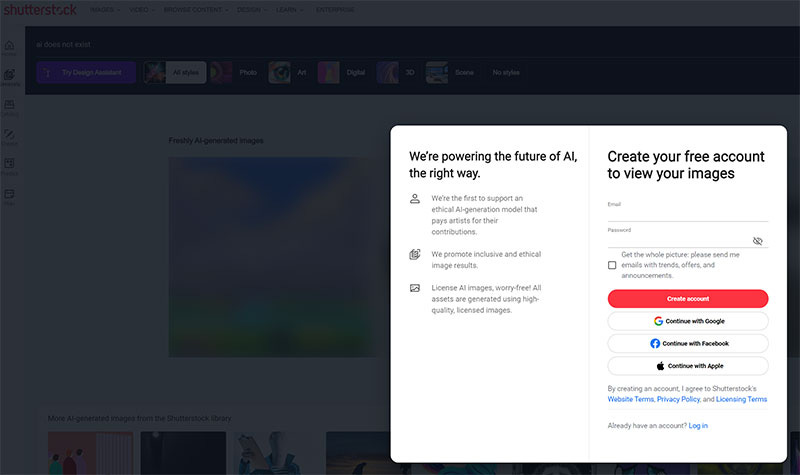The height and width of the screenshot is (475, 800).
Task: Enable marketing emails checkbox
Action: (612, 265)
